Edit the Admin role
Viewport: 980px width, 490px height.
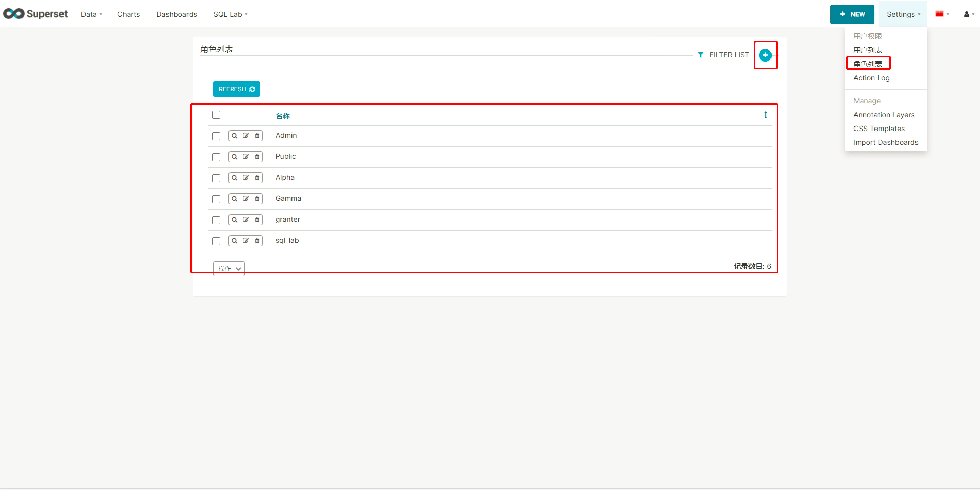(246, 136)
